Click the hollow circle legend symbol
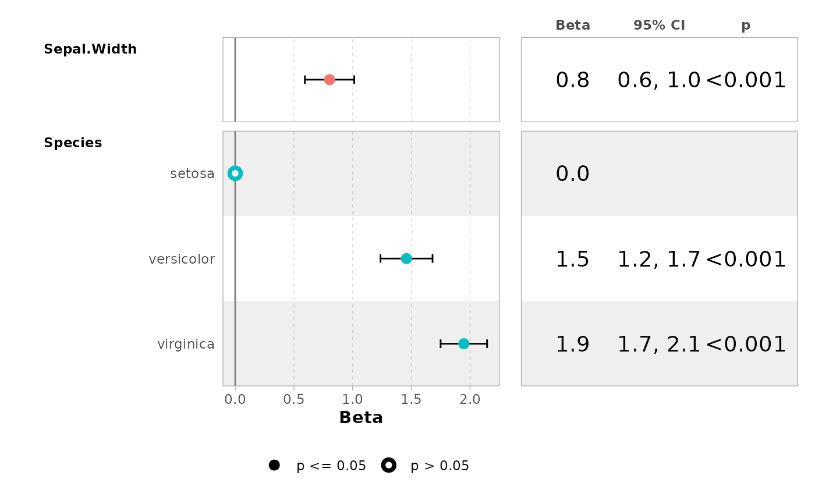Viewport: 815px width, 504px height. [x=388, y=465]
